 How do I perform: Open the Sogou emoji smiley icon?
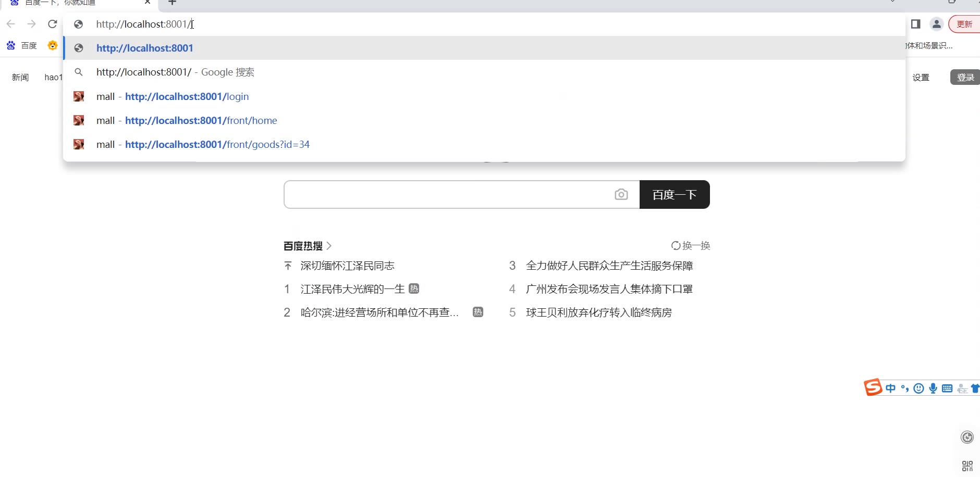click(x=919, y=388)
